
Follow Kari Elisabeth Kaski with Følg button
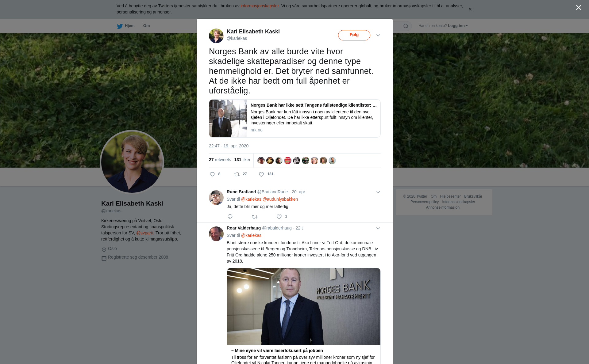tap(354, 35)
